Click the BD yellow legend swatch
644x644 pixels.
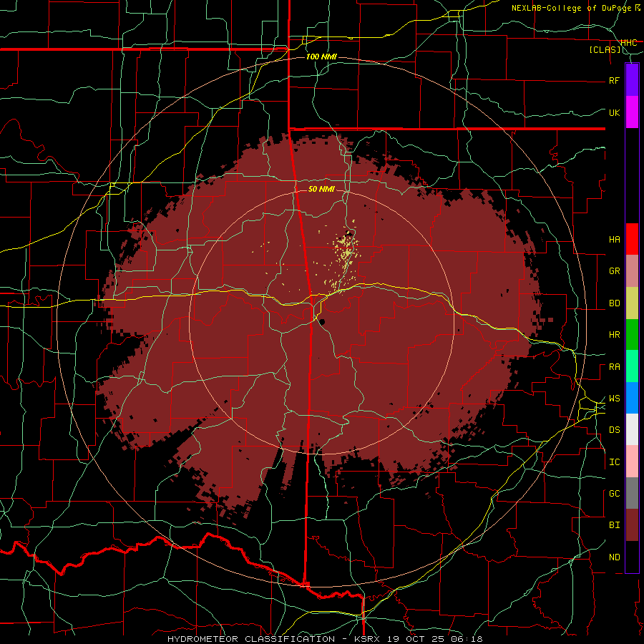pos(632,303)
